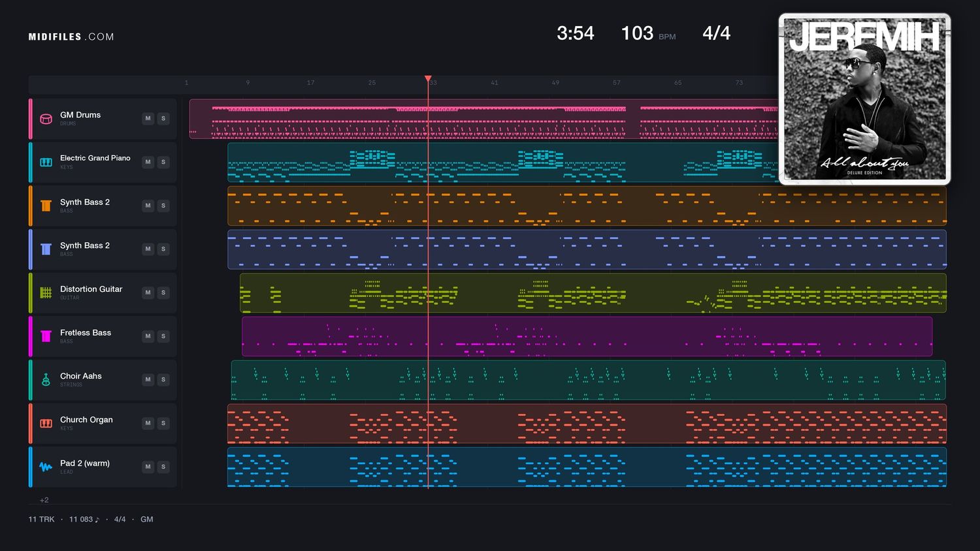980x551 pixels.
Task: Click the orange Synth Bass 2 track icon
Action: tap(46, 206)
